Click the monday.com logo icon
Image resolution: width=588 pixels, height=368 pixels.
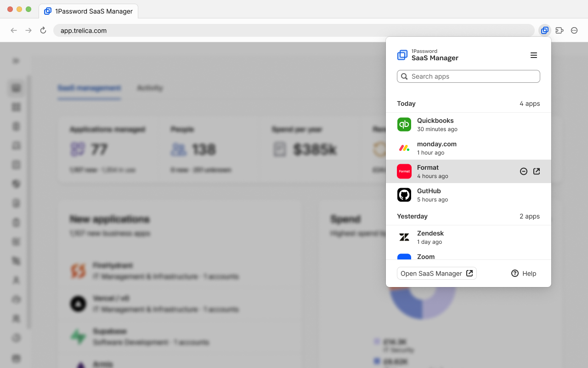pyautogui.click(x=404, y=148)
